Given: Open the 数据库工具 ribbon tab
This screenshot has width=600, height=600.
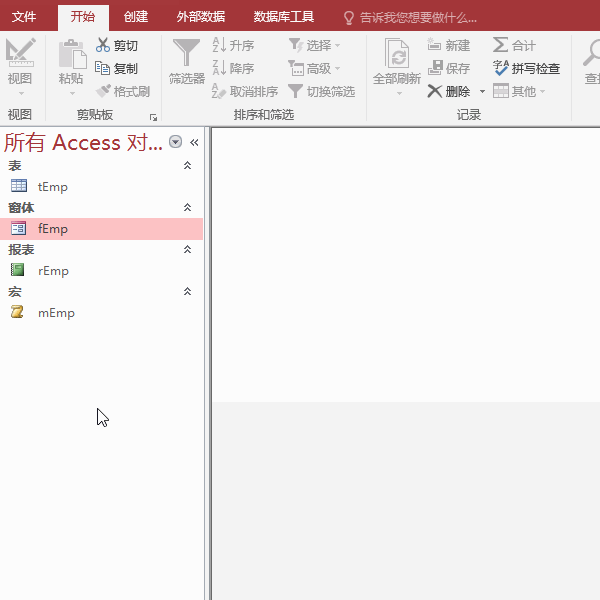Looking at the screenshot, I should click(284, 17).
